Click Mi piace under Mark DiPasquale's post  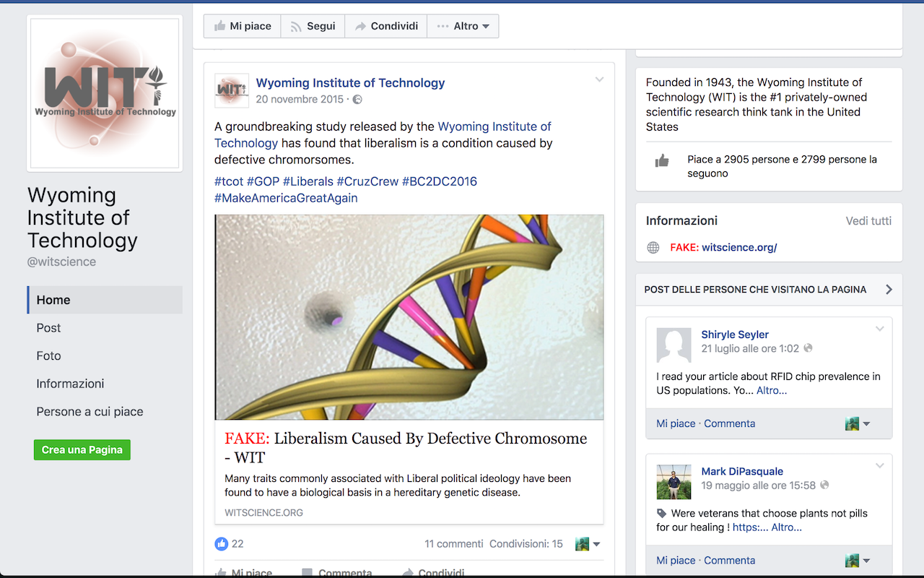pyautogui.click(x=676, y=560)
